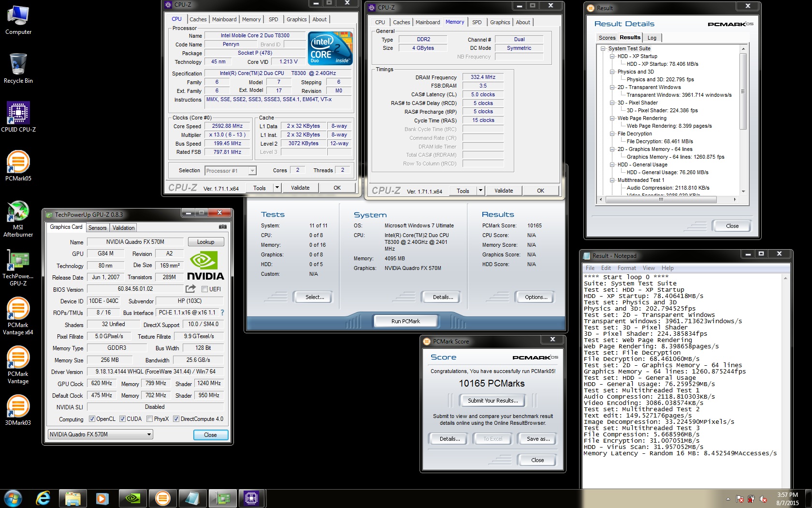
Task: Click the Bus Interface question mark icon
Action: [222, 313]
